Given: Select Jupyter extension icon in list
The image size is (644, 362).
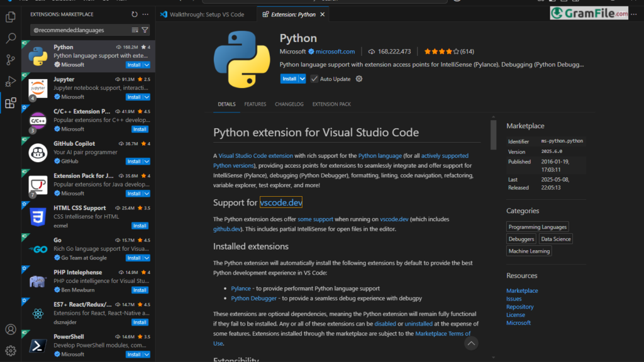Looking at the screenshot, I should [38, 88].
